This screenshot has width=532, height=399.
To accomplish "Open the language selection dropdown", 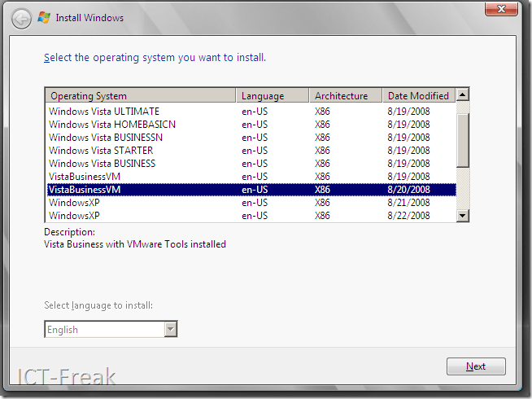I will coord(170,330).
